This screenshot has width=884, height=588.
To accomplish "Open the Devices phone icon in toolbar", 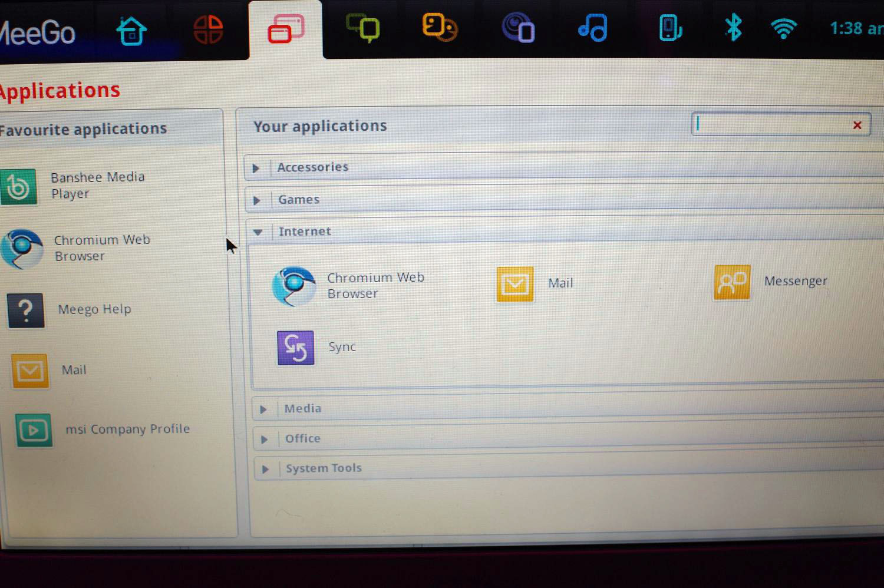I will coord(670,28).
